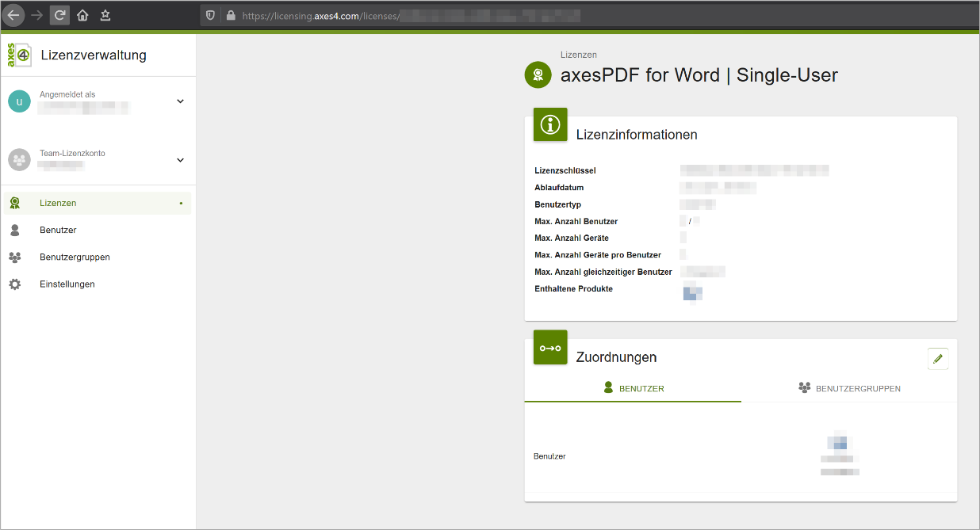Image resolution: width=980 pixels, height=530 pixels.
Task: Open the browser home page
Action: point(82,15)
